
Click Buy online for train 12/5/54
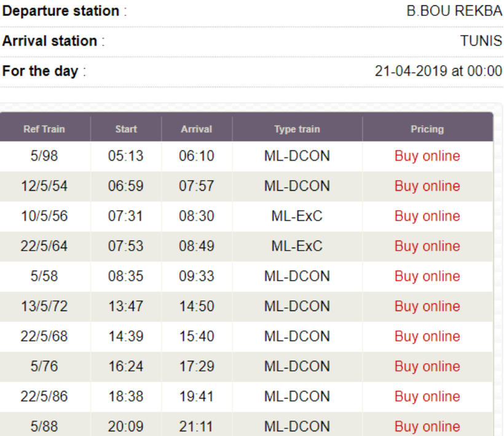tap(427, 186)
